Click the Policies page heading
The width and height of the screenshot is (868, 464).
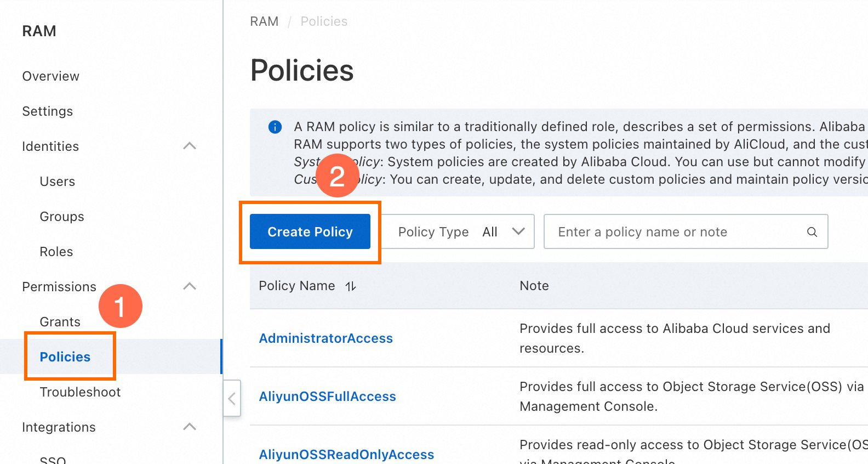(x=302, y=71)
